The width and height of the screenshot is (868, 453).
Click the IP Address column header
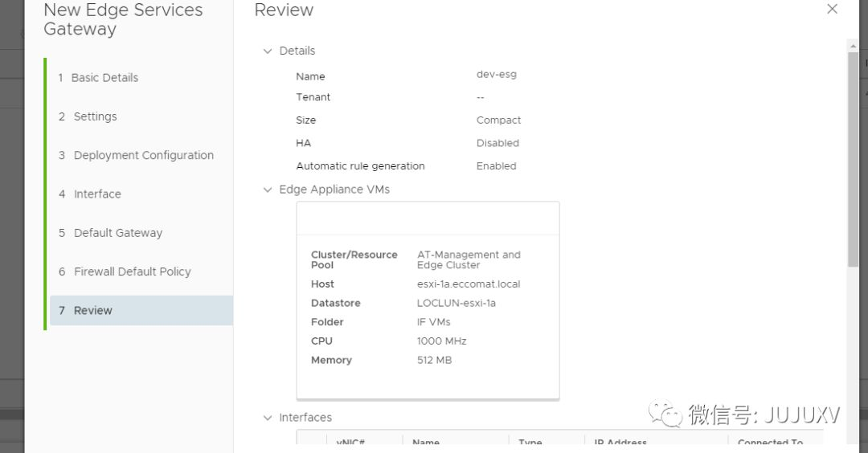pyautogui.click(x=620, y=443)
